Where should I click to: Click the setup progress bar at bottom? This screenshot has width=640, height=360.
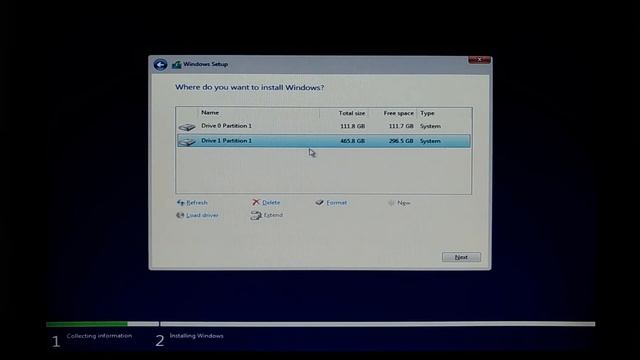coord(320,324)
